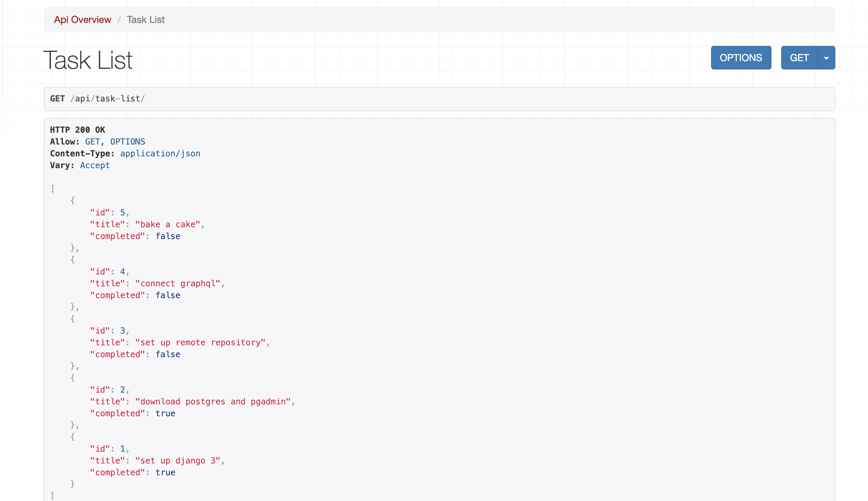Click the "set up remote repository" title
Viewport: 868px width, 501px height.
click(x=200, y=343)
